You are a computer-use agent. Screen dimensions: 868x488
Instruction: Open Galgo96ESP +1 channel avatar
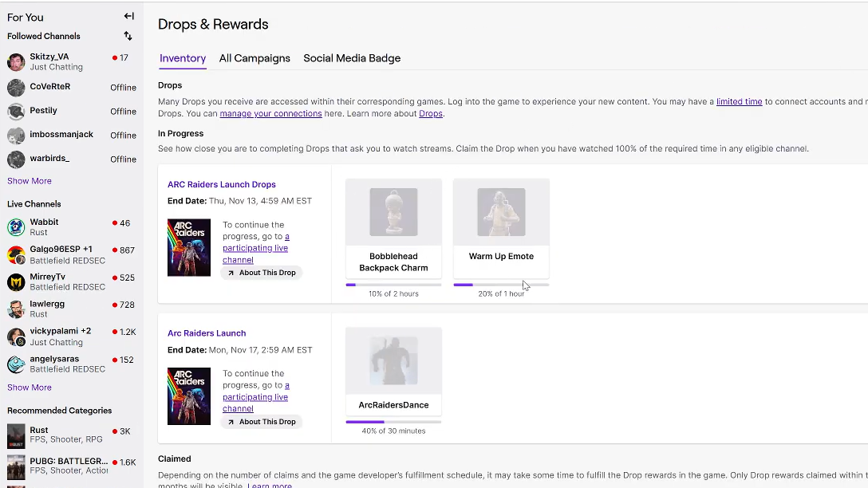(16, 254)
